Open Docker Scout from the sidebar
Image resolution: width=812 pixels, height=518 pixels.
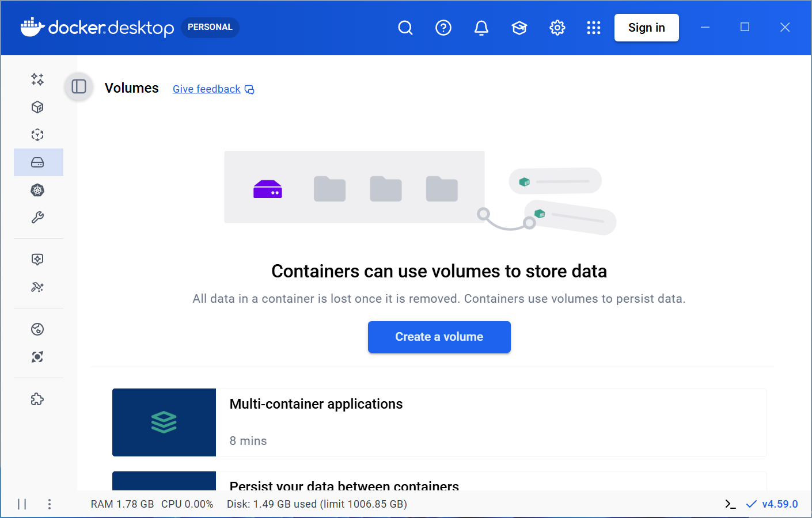(x=37, y=357)
